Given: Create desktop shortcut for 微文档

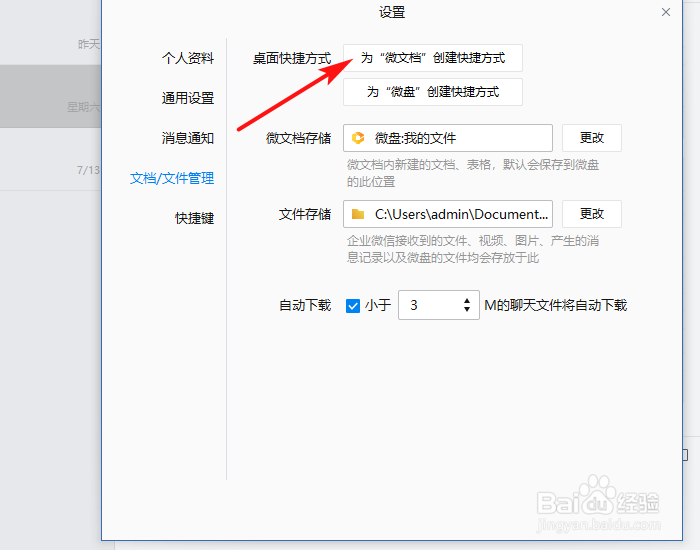Looking at the screenshot, I should (x=433, y=58).
